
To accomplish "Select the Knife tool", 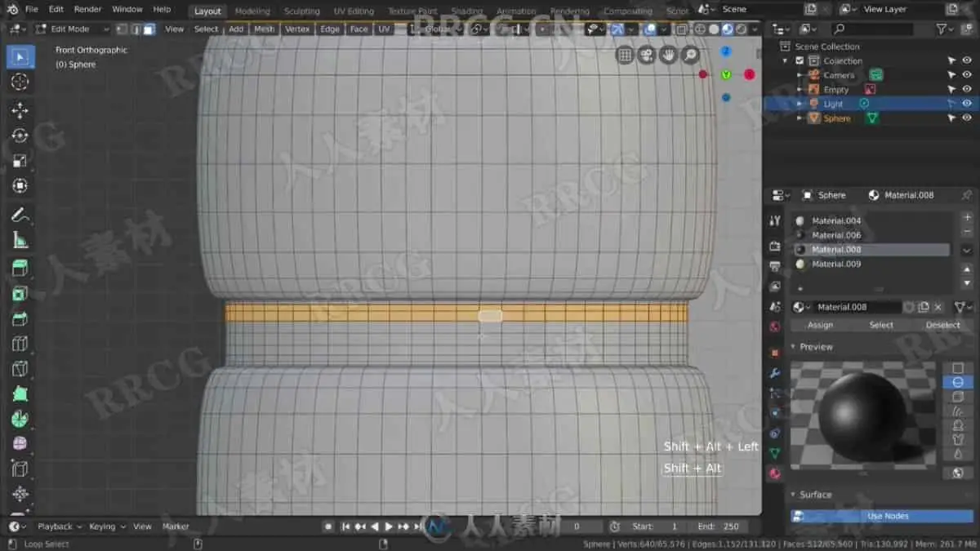I will [x=20, y=368].
